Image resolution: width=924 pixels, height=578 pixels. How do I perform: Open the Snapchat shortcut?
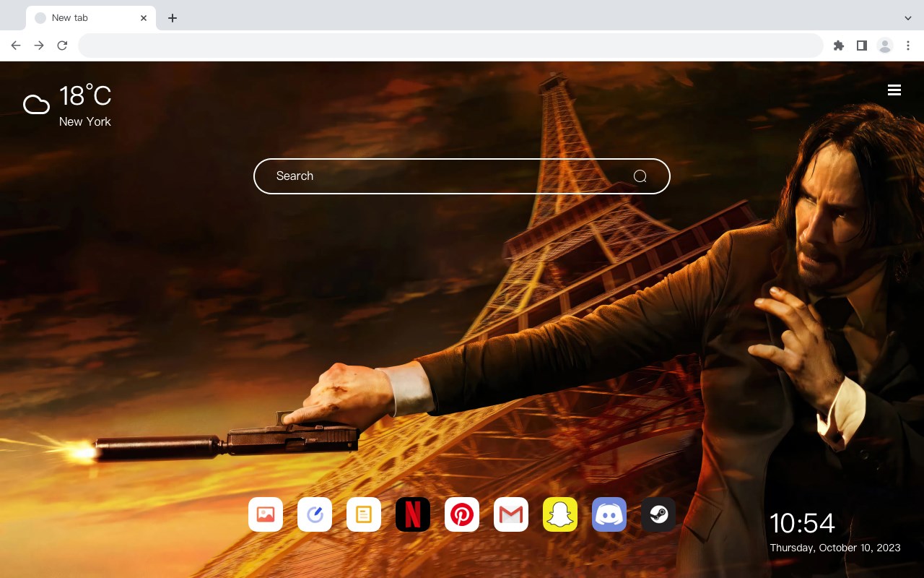tap(560, 514)
